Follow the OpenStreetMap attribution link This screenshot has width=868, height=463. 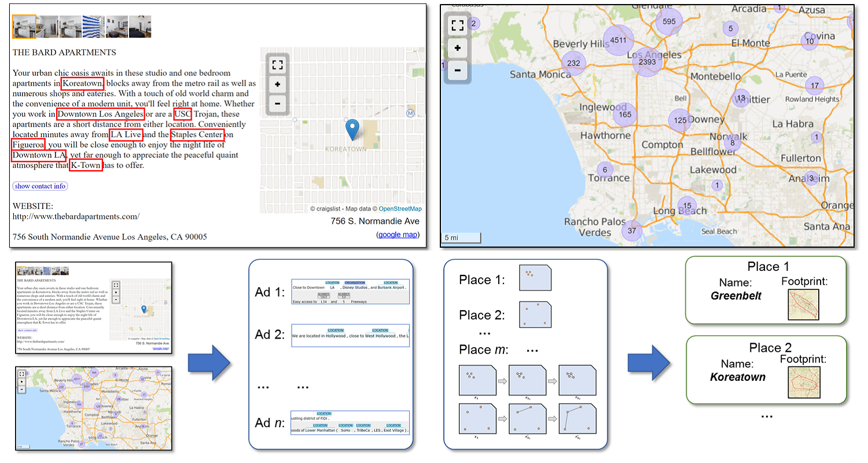400,208
